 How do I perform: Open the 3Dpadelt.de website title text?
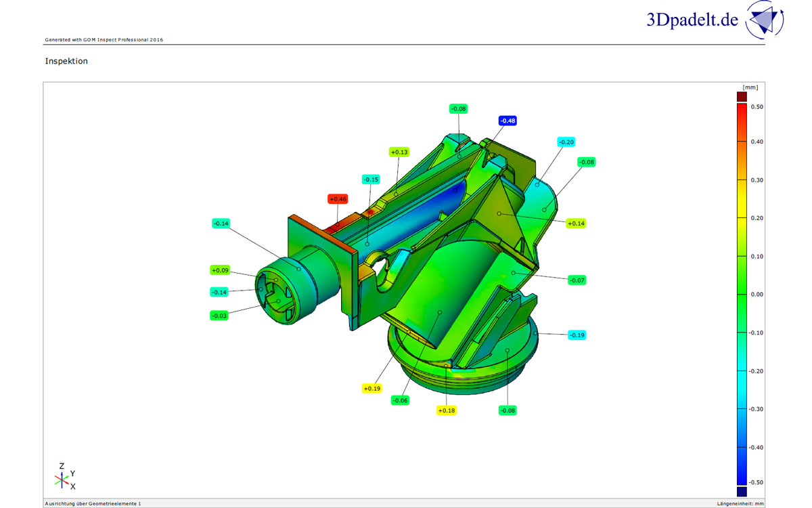pyautogui.click(x=692, y=20)
